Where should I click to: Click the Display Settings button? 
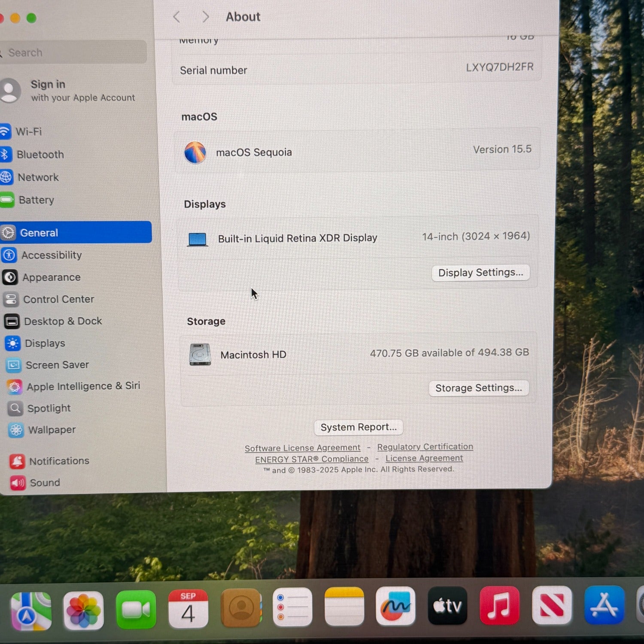480,273
